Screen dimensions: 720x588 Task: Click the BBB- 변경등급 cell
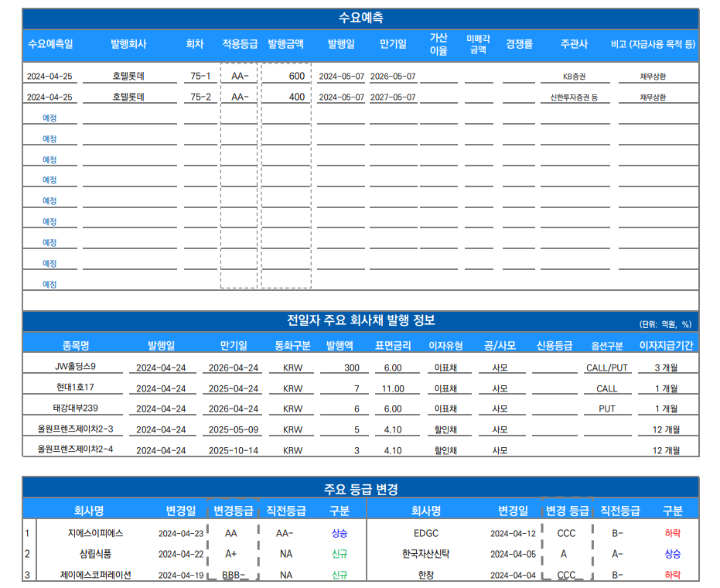(233, 575)
